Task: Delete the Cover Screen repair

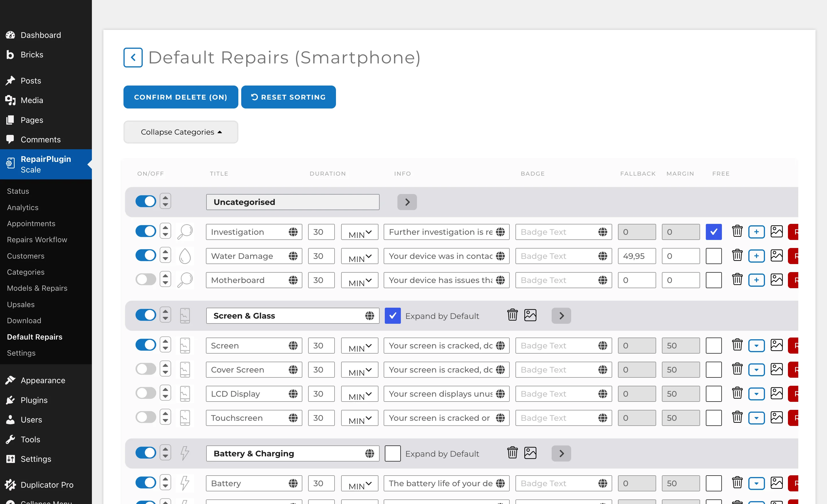Action: (x=737, y=369)
